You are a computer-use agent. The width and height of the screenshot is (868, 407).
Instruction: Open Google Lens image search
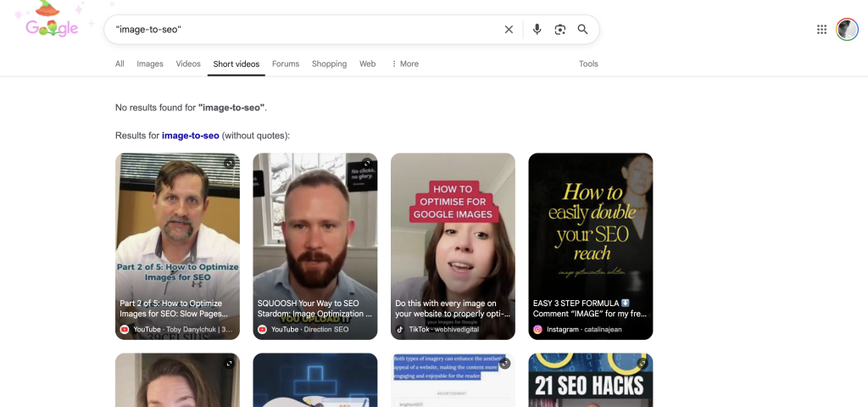tap(559, 30)
